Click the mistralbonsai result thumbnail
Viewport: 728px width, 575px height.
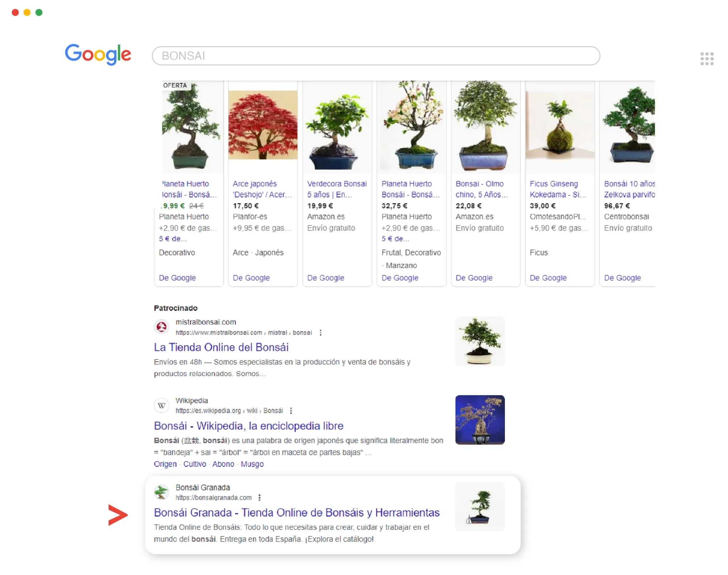[x=480, y=341]
